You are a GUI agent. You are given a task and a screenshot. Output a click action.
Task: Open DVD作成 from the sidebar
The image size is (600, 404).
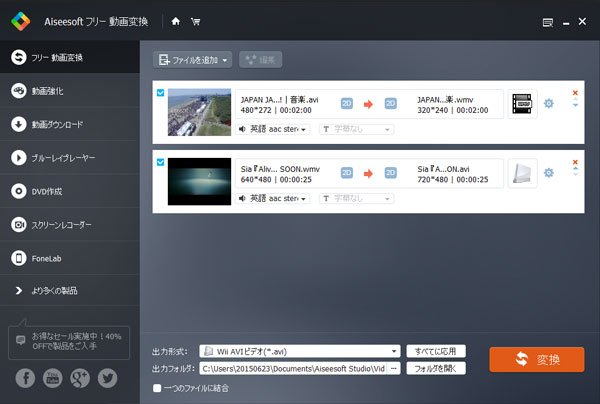pyautogui.click(x=70, y=191)
